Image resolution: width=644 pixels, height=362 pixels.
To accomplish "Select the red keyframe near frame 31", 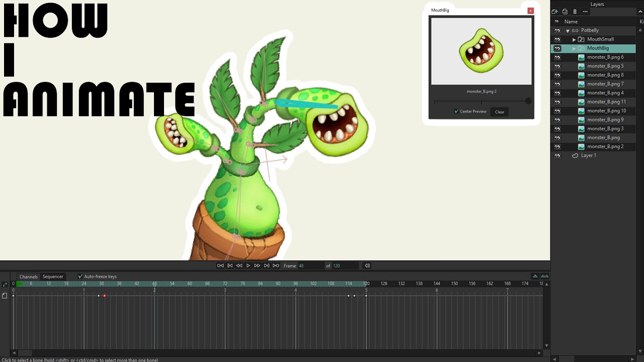I will tap(105, 296).
